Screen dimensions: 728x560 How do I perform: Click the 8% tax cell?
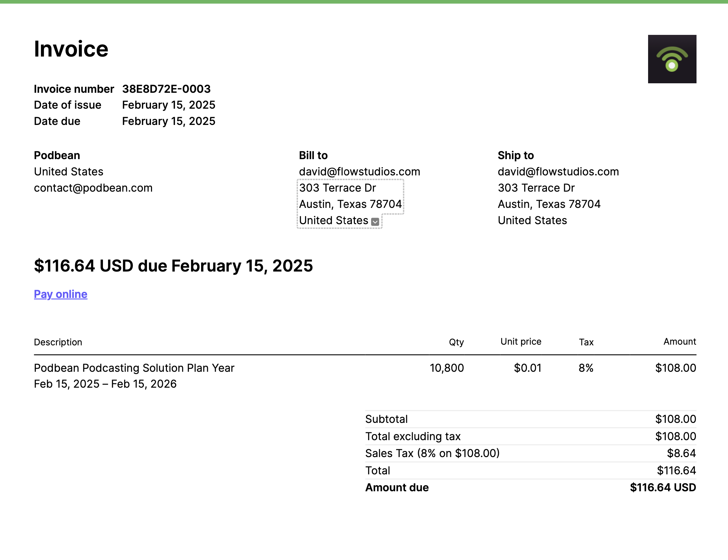tap(586, 368)
